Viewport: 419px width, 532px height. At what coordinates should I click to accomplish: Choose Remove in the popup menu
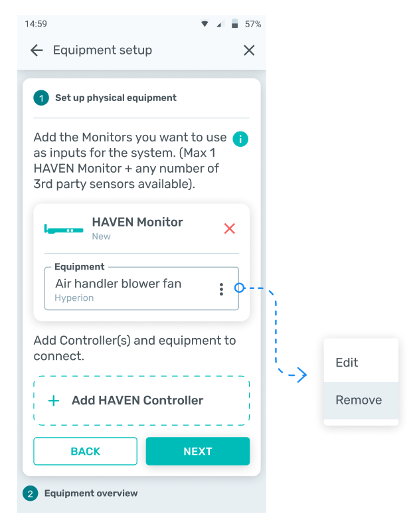point(359,400)
